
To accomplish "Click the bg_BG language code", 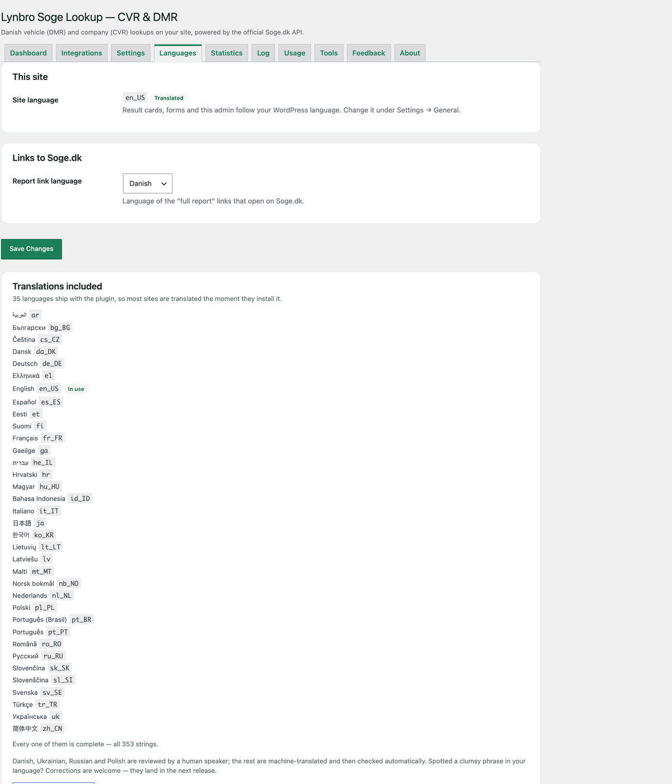I will coord(60,328).
